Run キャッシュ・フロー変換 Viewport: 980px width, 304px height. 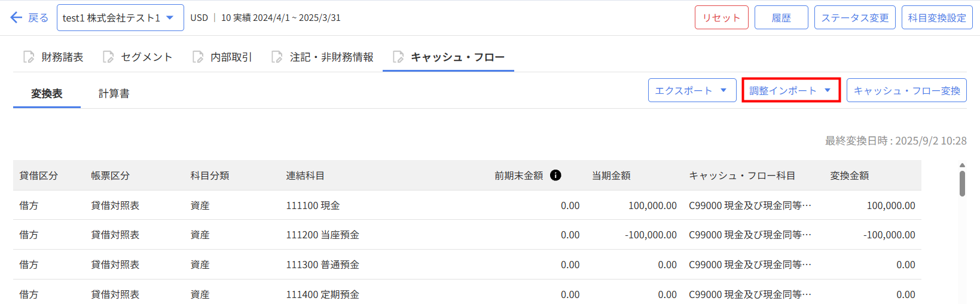[906, 91]
